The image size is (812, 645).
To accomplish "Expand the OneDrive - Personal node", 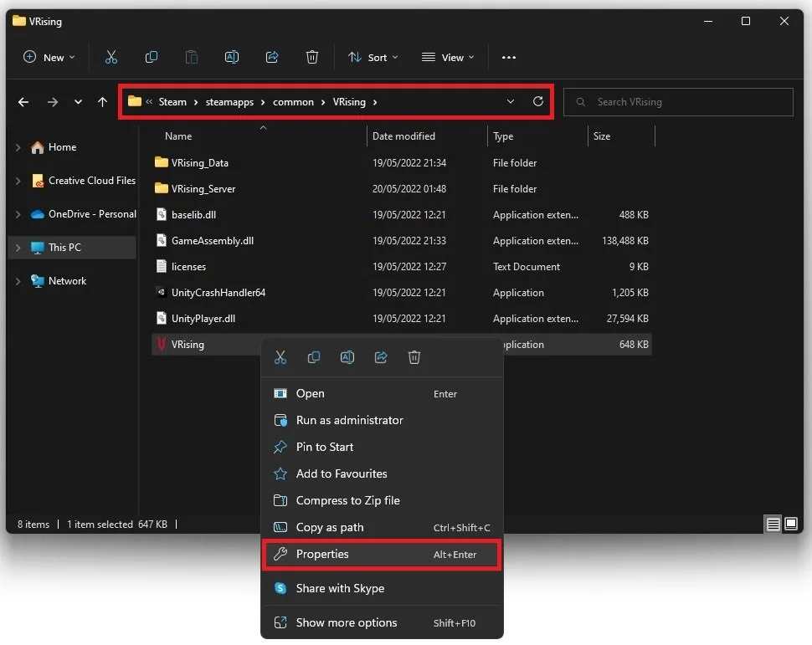I will click(18, 214).
